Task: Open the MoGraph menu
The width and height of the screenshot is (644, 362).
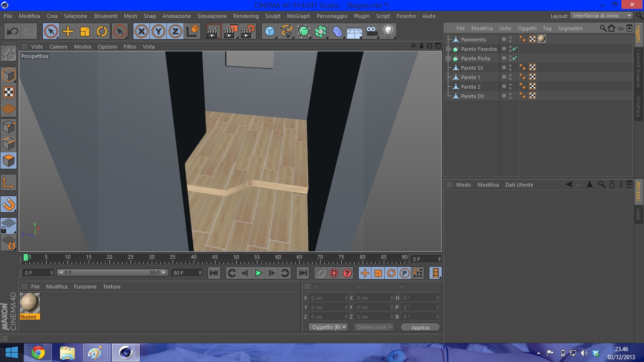Action: pos(298,16)
